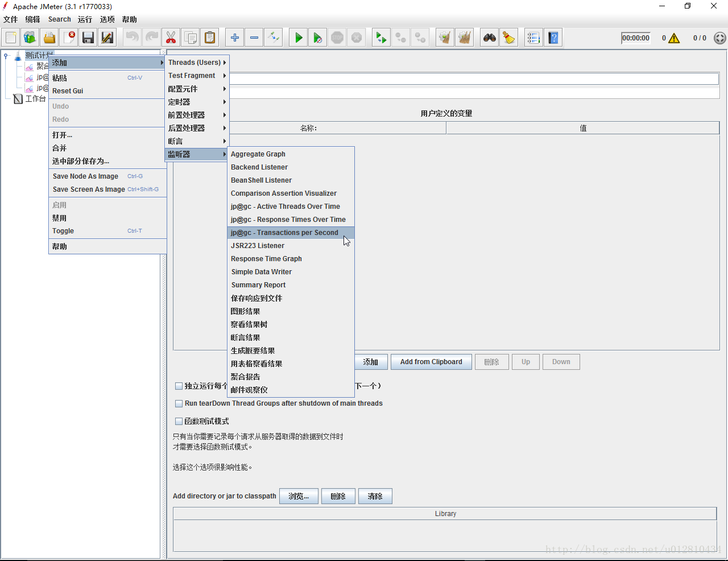Click the 浏览... button
Screen dimensions: 728x561
(299, 496)
